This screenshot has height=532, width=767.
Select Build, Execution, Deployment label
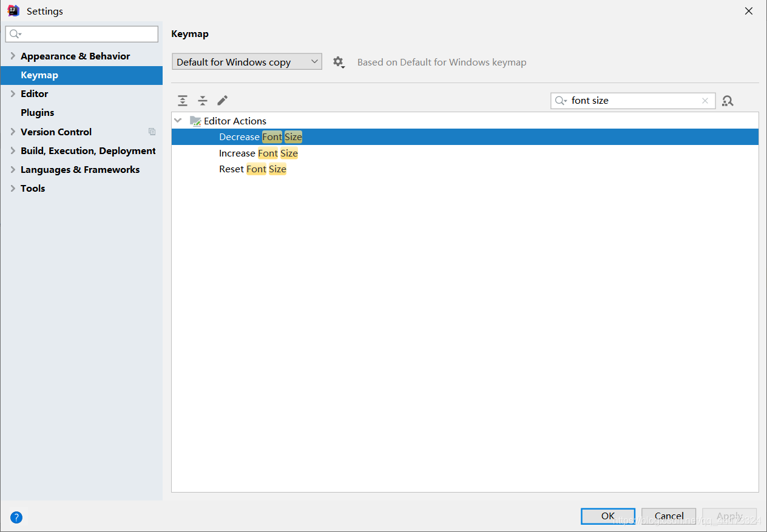click(88, 150)
